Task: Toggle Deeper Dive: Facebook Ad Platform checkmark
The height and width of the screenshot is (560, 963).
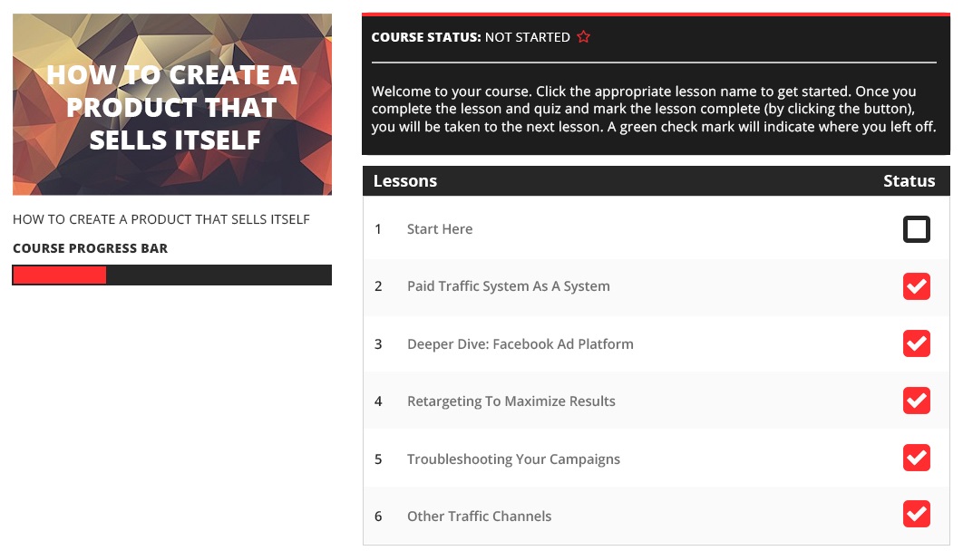Action: (x=916, y=344)
